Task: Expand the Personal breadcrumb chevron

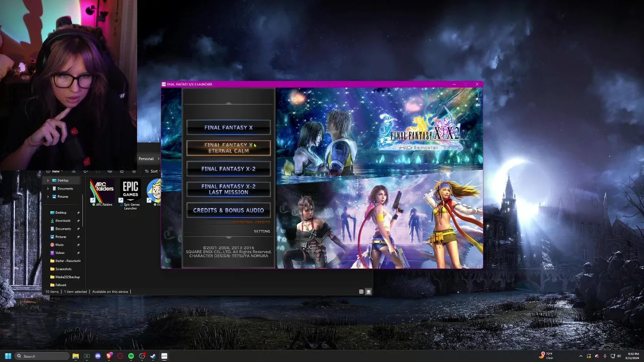Action: (x=158, y=159)
